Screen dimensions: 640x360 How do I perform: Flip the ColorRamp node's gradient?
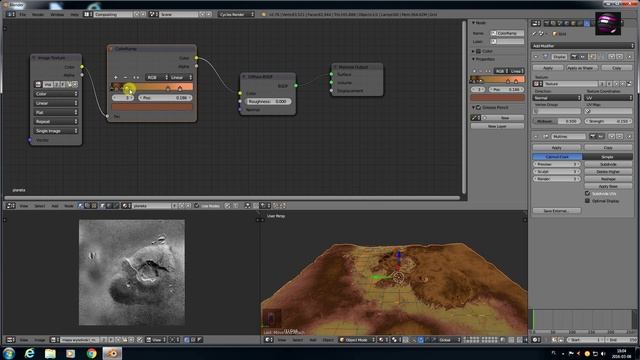tap(136, 77)
